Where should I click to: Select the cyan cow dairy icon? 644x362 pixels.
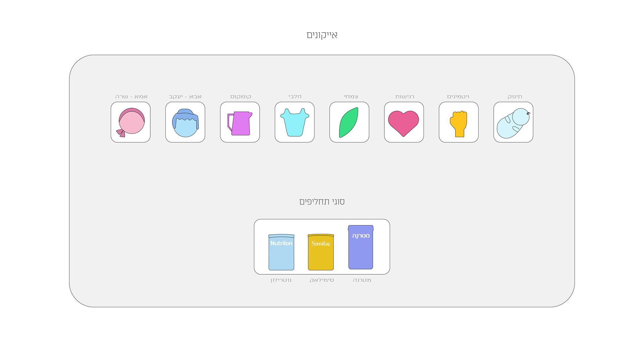click(294, 122)
